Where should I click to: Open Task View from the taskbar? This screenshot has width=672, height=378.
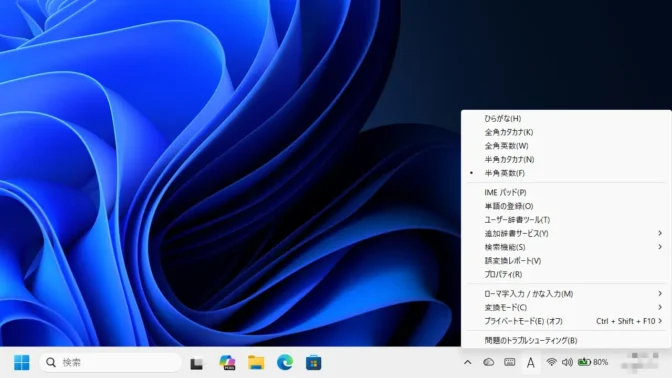(x=197, y=363)
